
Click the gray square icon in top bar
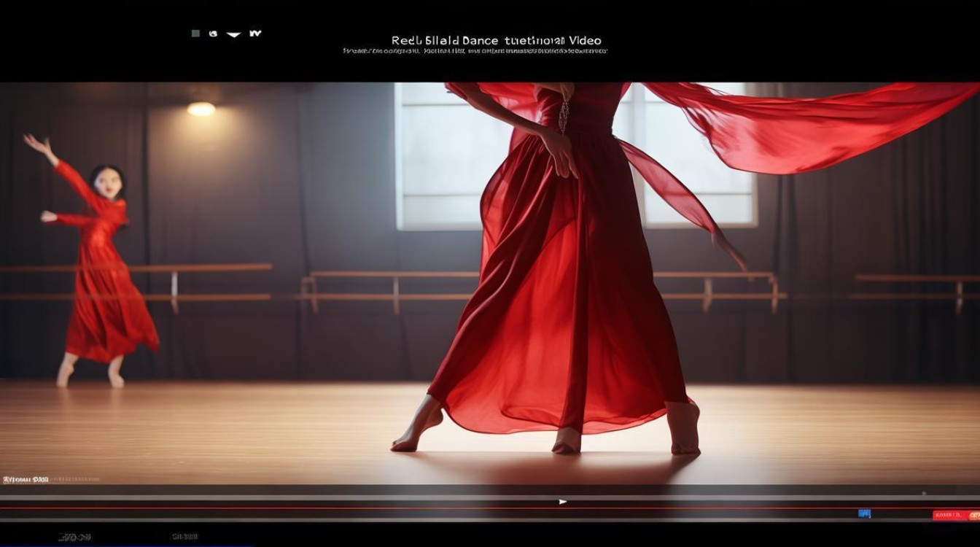tap(195, 34)
